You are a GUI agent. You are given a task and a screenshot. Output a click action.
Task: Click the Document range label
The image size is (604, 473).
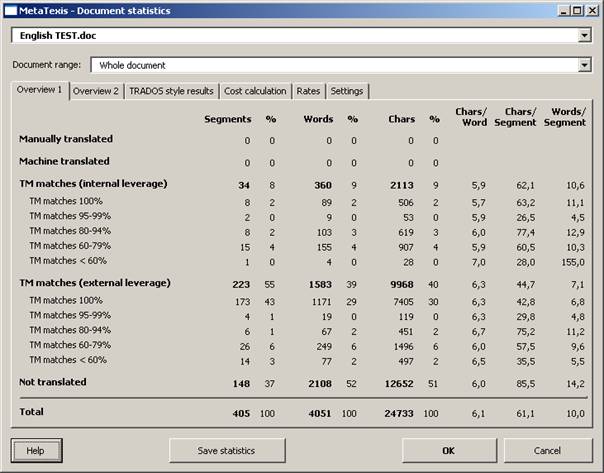pyautogui.click(x=47, y=65)
